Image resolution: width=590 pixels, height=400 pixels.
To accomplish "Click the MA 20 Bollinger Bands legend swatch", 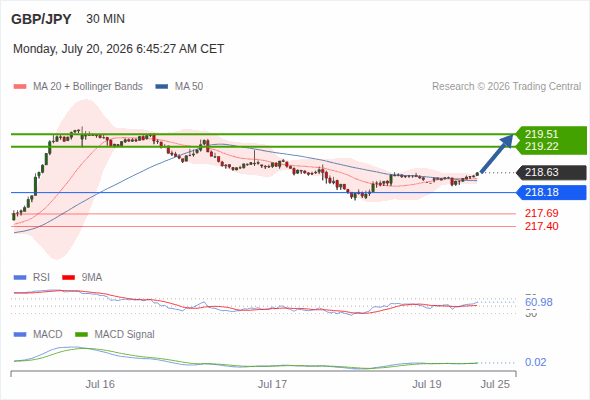I will 20,87.
